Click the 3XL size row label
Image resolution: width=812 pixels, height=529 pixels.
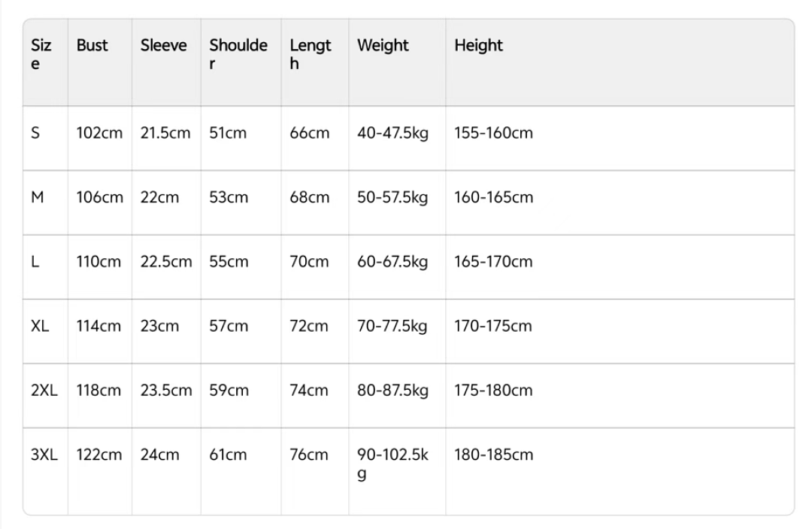pos(44,455)
